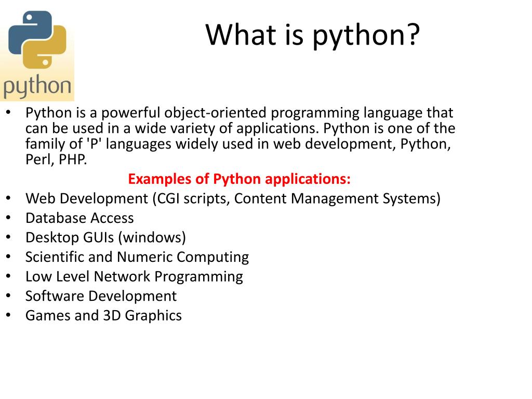Click the 'Software Development' bullet text

click(101, 296)
